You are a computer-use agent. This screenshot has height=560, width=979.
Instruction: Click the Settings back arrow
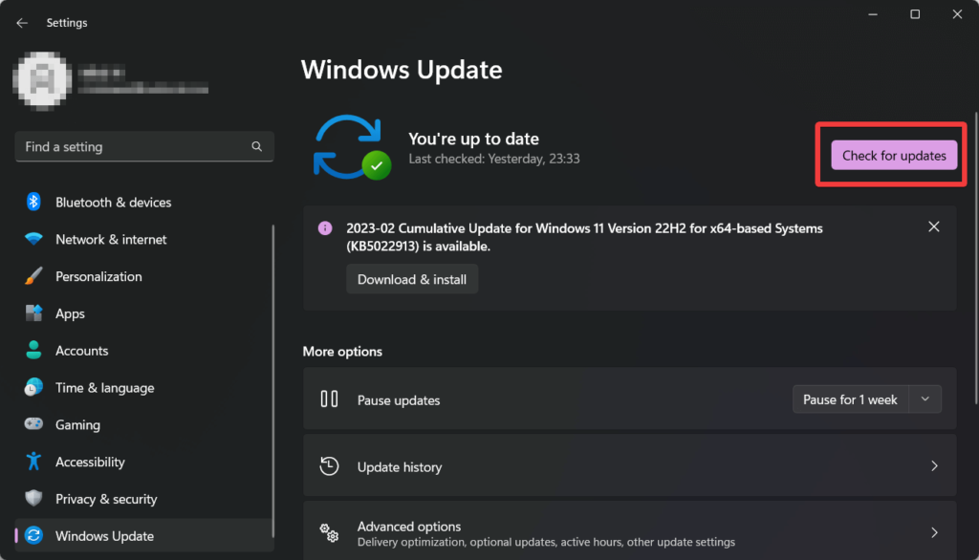tap(22, 23)
